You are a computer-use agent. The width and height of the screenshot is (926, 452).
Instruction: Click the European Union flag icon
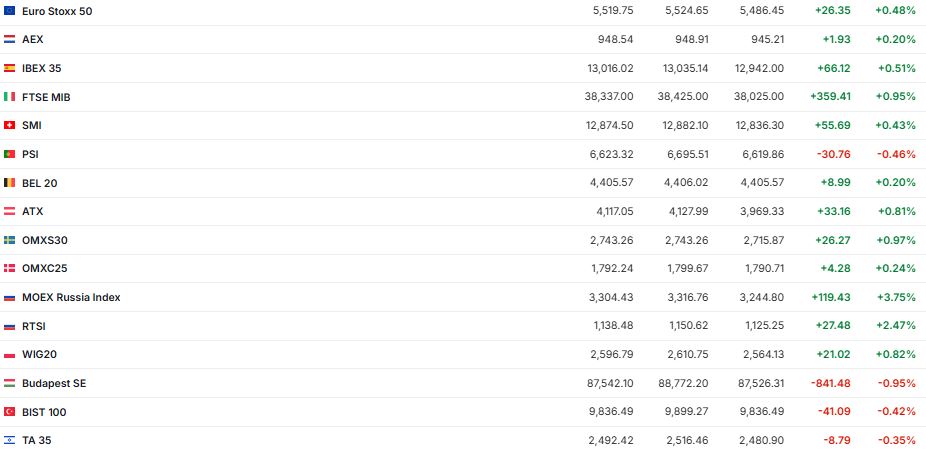(9, 10)
